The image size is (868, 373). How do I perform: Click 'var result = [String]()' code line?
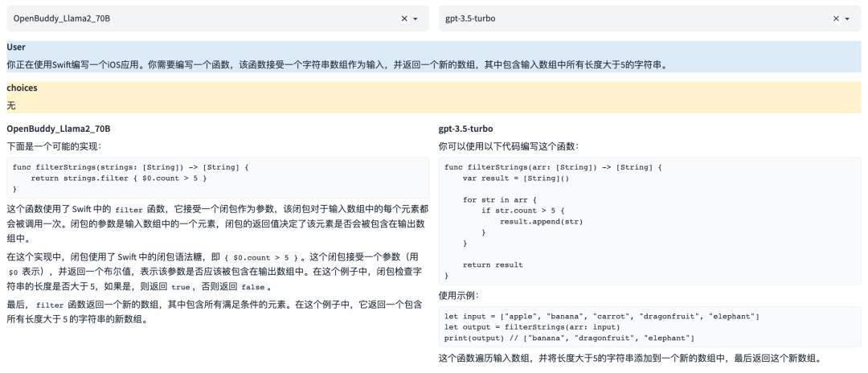pyautogui.click(x=516, y=178)
